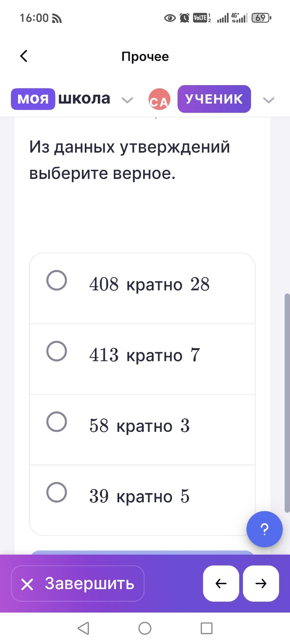Tap the CA profile avatar
290x644 pixels.
click(159, 99)
